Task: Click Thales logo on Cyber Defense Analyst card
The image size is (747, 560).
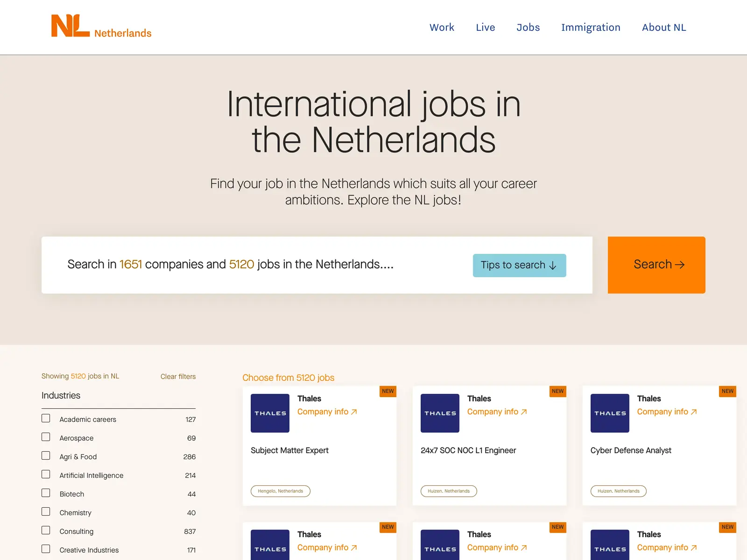Action: [610, 413]
